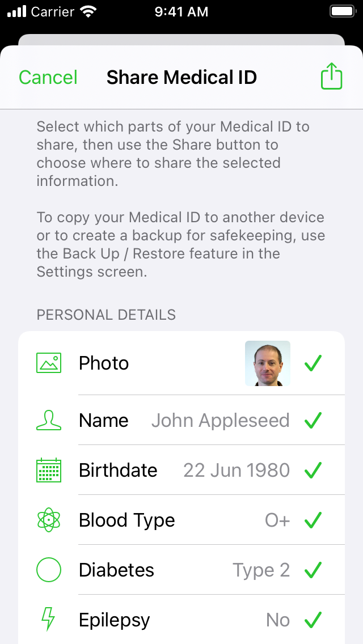Image resolution: width=363 pixels, height=644 pixels.
Task: Tap the Share icon in header
Action: coord(332,76)
